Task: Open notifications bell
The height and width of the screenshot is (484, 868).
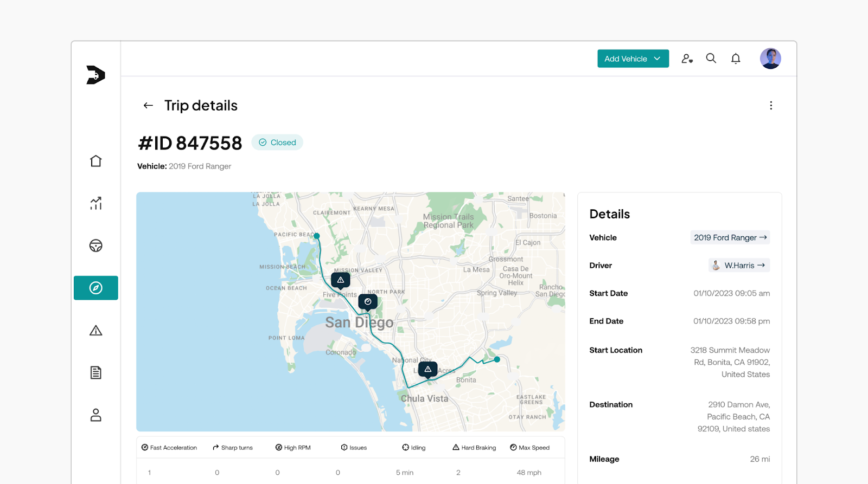Action: [736, 59]
